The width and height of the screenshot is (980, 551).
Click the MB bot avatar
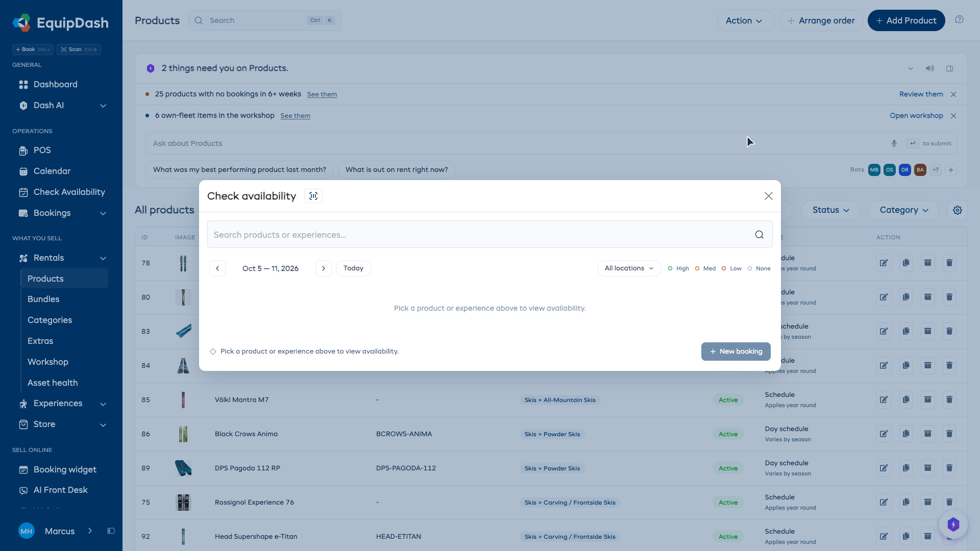(874, 170)
